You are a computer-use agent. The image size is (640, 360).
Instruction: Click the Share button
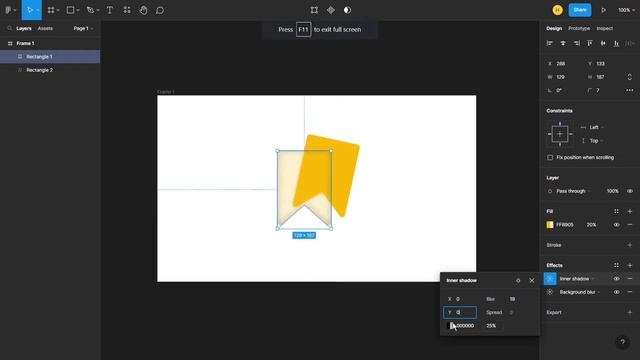580,10
